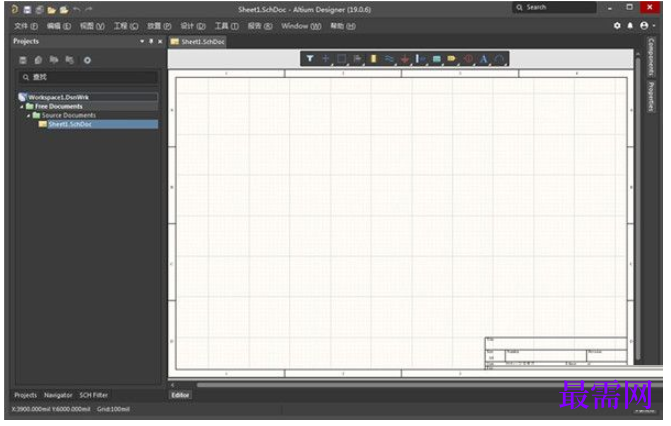Switch to the Navigator tab

click(x=58, y=395)
